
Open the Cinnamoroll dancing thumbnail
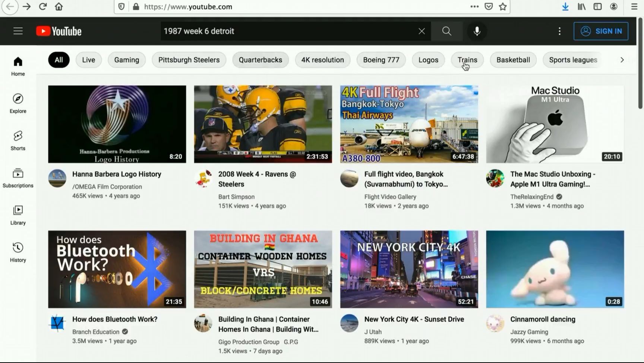pos(555,269)
